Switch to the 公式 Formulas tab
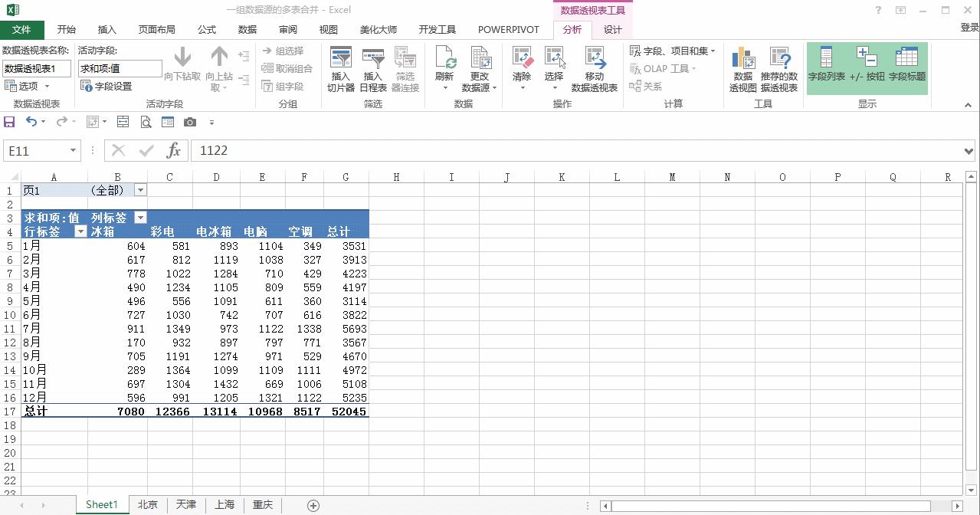This screenshot has width=980, height=515. tap(207, 30)
